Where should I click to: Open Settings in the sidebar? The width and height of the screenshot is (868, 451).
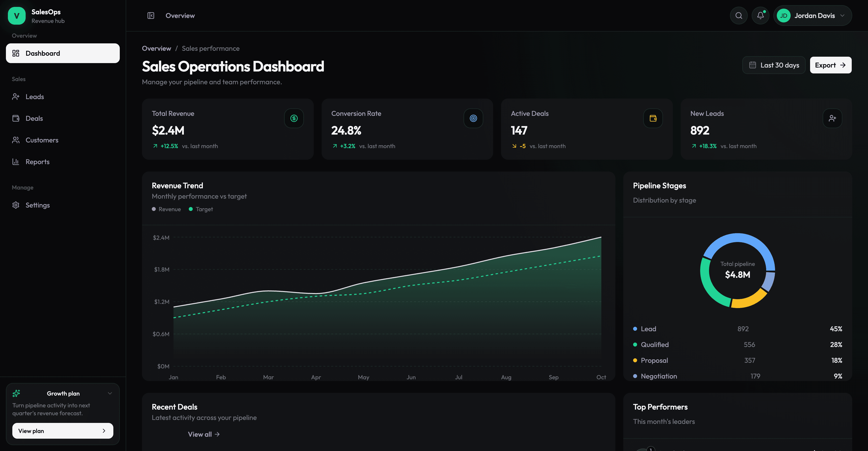tap(63, 205)
